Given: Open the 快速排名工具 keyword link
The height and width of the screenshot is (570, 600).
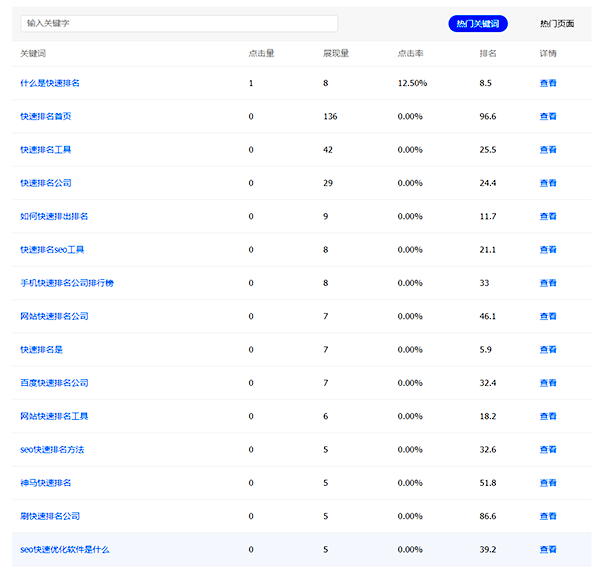Looking at the screenshot, I should (46, 150).
